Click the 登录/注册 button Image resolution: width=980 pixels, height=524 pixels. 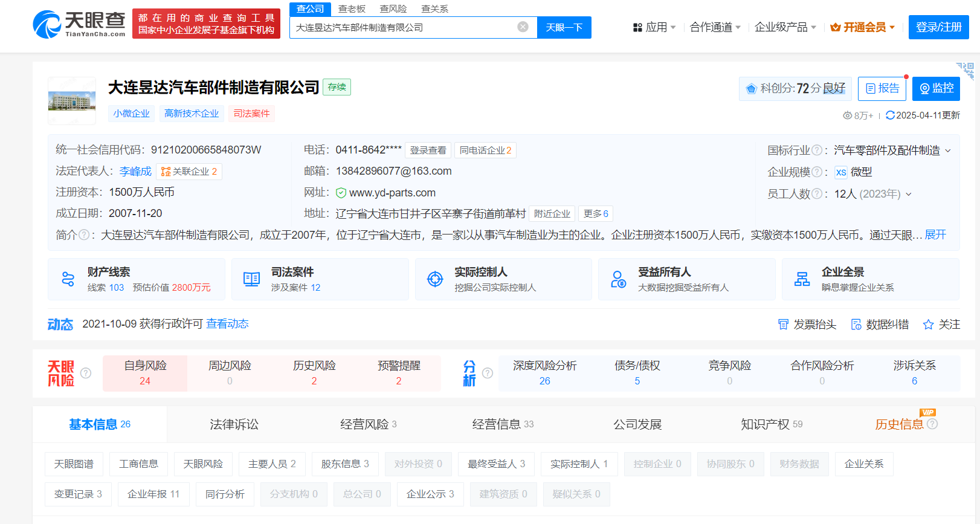pos(939,27)
